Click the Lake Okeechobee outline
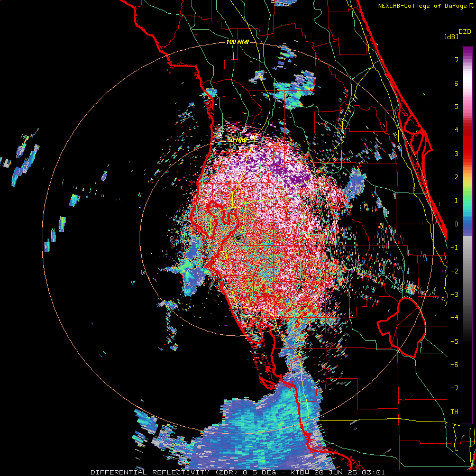 (x=401, y=327)
